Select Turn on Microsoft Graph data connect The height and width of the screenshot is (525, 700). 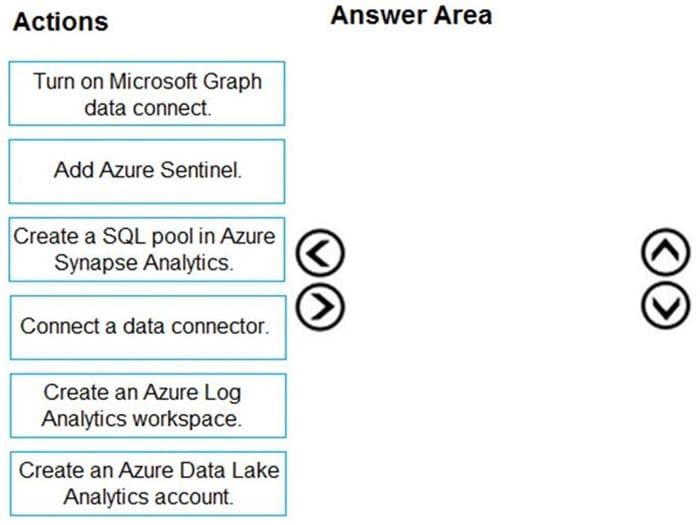tap(147, 94)
